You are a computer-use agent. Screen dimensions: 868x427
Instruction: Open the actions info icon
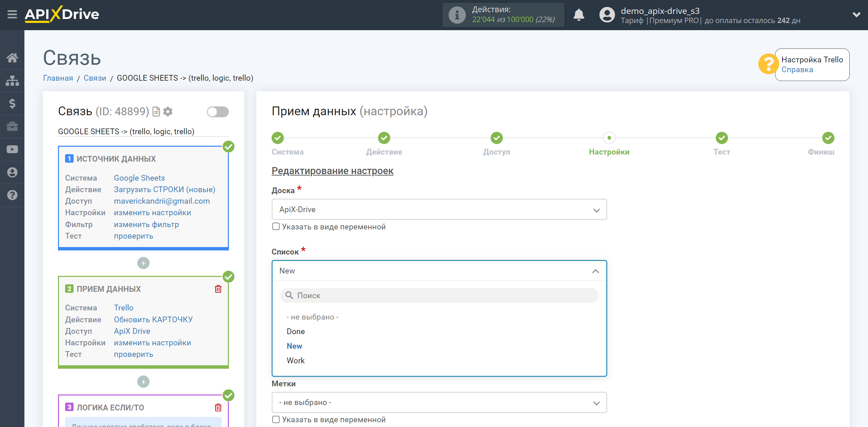(457, 15)
